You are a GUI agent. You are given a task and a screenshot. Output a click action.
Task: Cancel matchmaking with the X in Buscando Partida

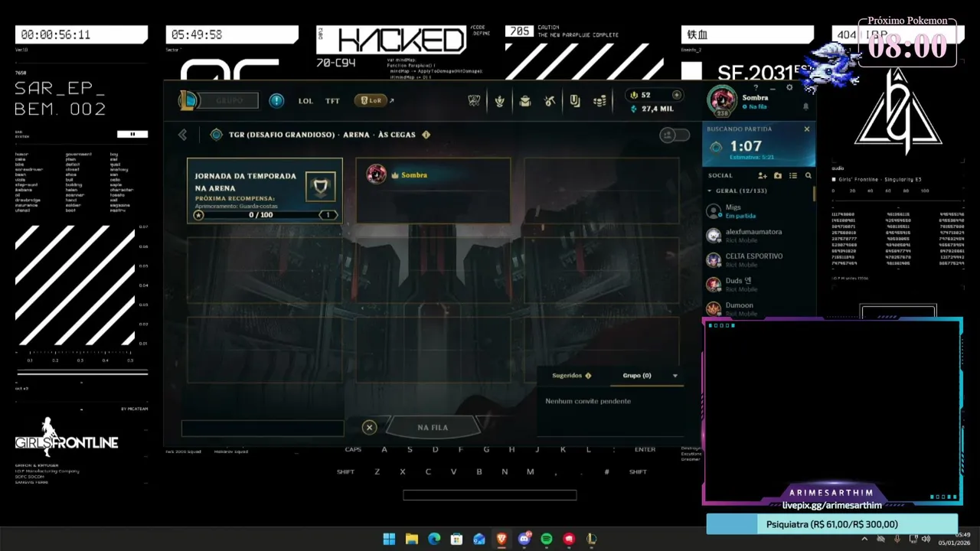click(806, 129)
